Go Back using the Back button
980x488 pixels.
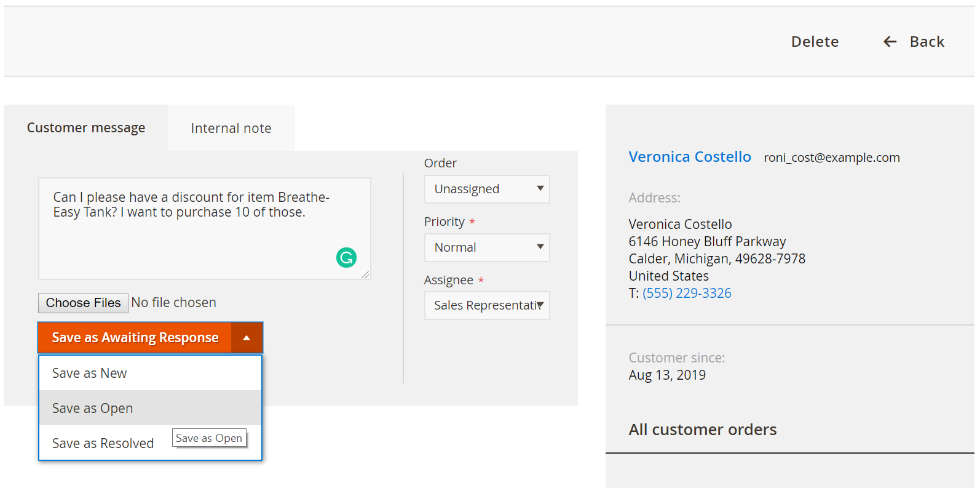click(914, 42)
